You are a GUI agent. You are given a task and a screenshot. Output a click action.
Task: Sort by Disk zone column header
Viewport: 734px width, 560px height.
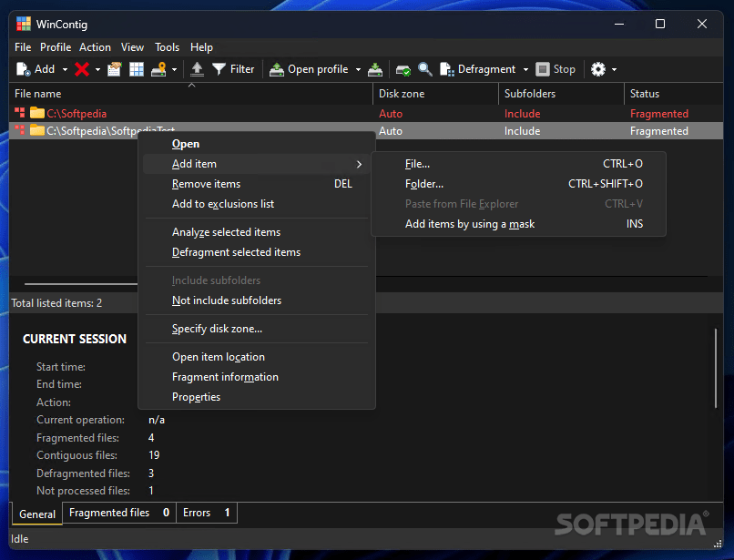436,94
